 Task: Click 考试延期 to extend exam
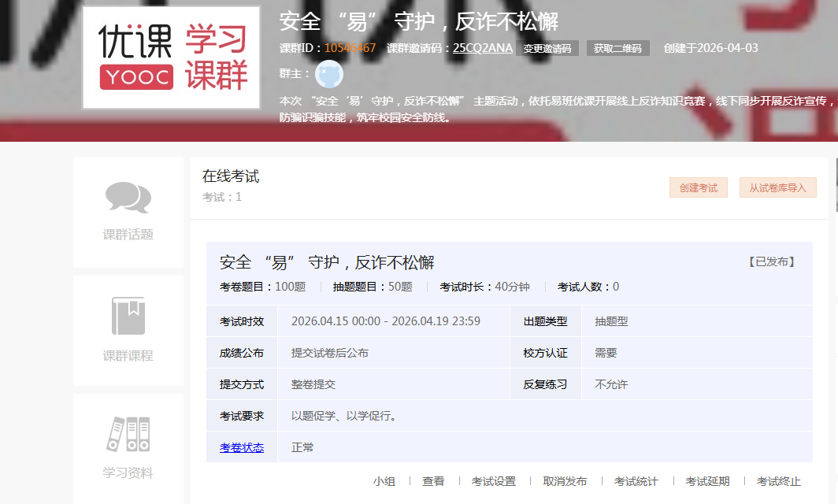tap(707, 481)
